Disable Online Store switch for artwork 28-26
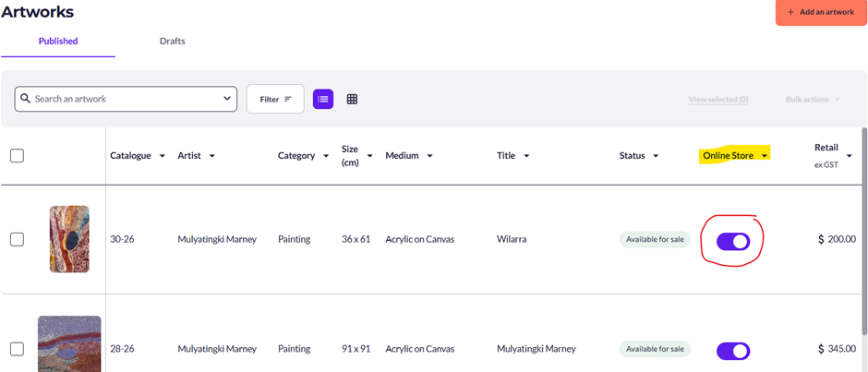 click(733, 351)
